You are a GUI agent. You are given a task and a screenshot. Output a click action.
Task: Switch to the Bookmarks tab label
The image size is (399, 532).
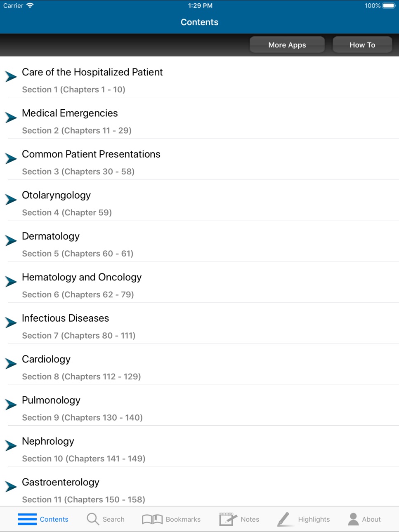coord(183,519)
